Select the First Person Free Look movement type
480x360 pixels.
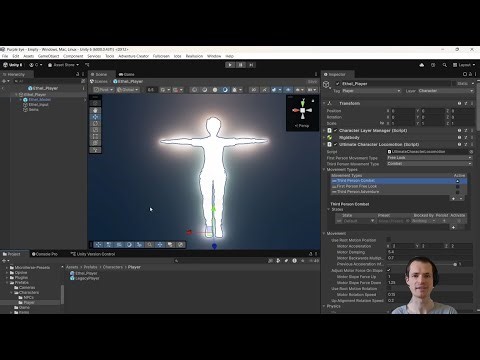coord(398,186)
